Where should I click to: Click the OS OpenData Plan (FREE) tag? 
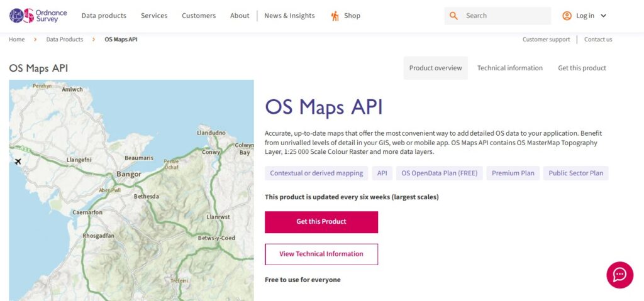coord(439,173)
